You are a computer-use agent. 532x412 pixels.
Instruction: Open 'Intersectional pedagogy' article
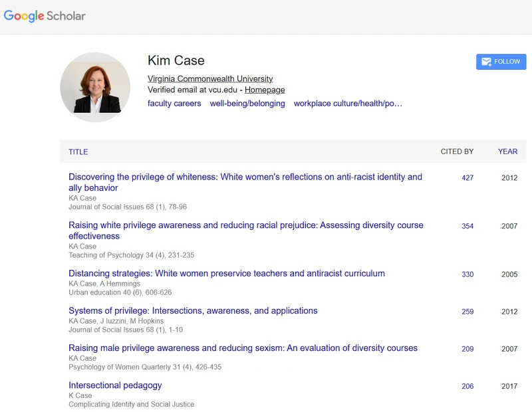click(115, 385)
